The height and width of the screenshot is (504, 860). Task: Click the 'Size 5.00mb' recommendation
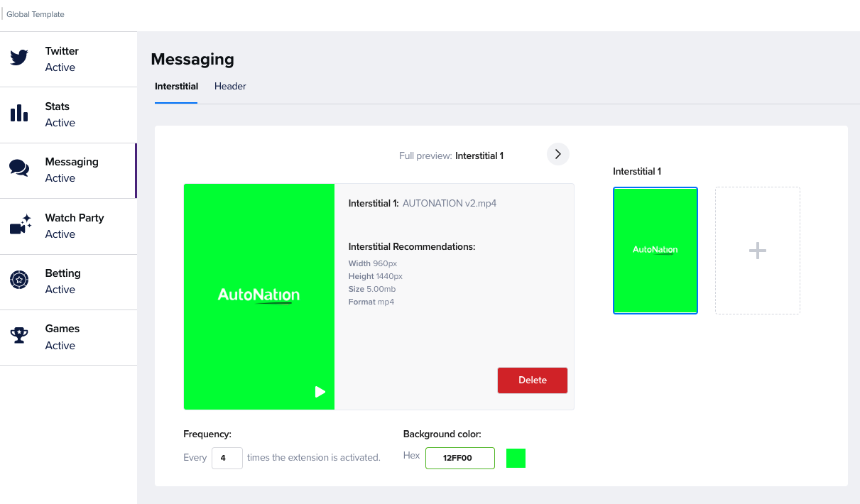372,289
